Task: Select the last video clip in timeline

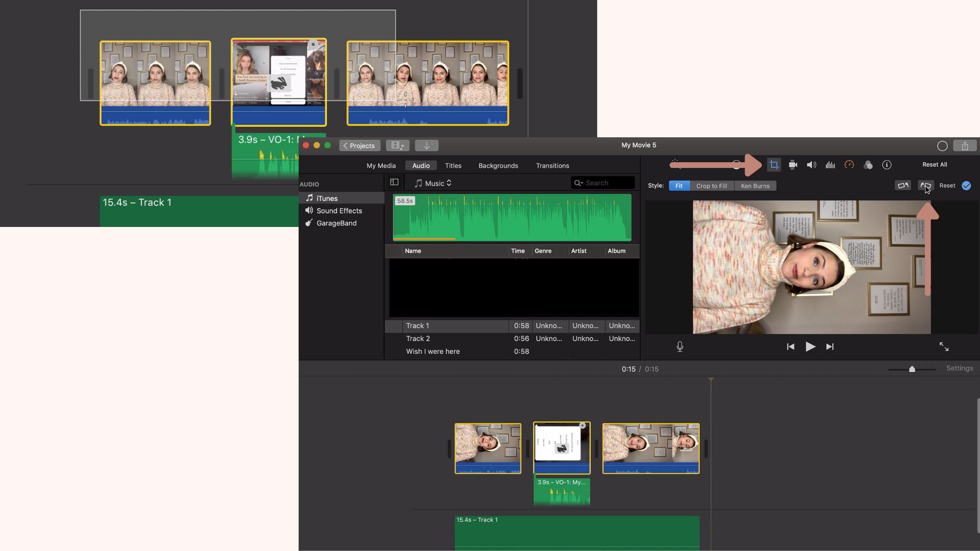Action: pyautogui.click(x=651, y=448)
